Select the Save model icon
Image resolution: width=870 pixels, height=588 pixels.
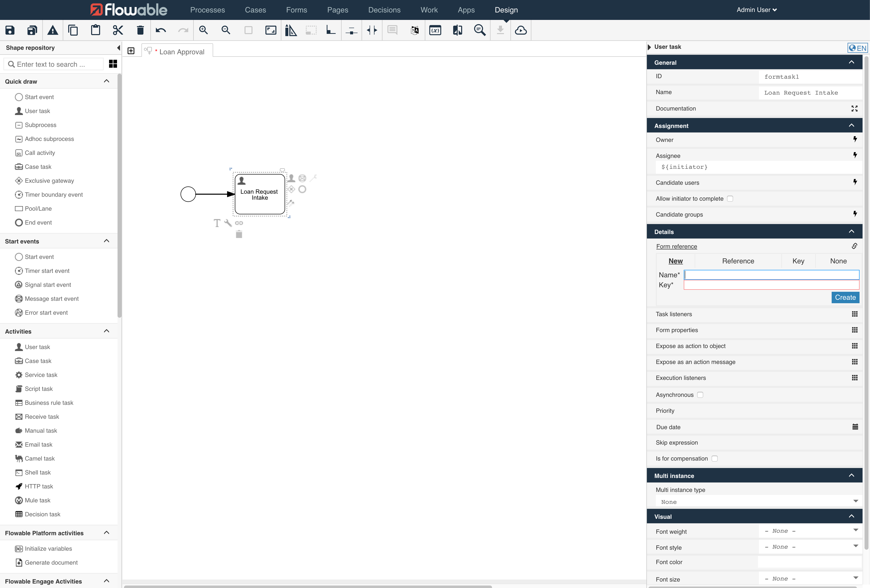pyautogui.click(x=10, y=30)
